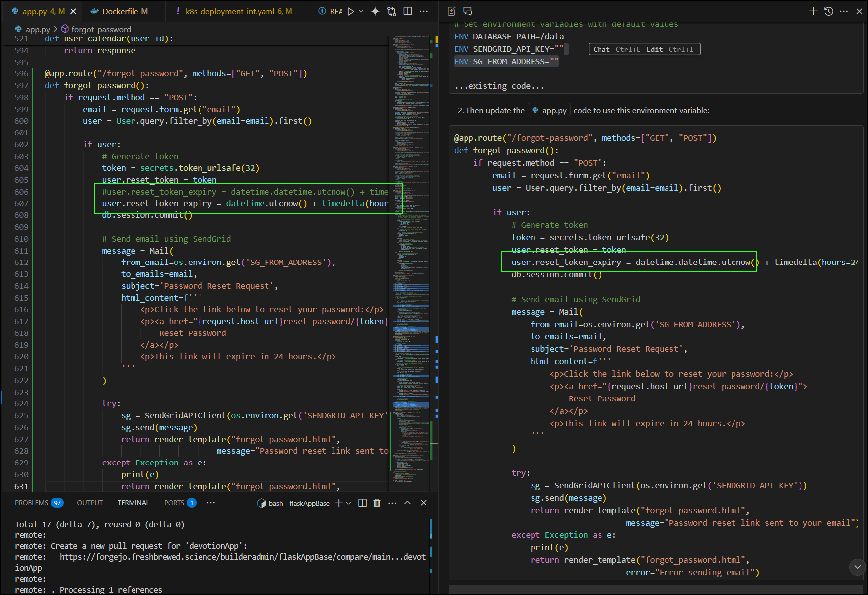Click the sticky scroll line def user_calendar
This screenshot has height=595, width=868.
(109, 39)
